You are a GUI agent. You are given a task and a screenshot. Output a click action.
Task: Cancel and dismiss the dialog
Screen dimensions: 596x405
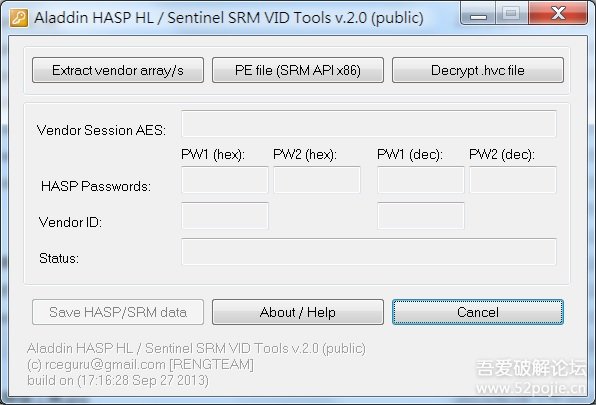(478, 312)
